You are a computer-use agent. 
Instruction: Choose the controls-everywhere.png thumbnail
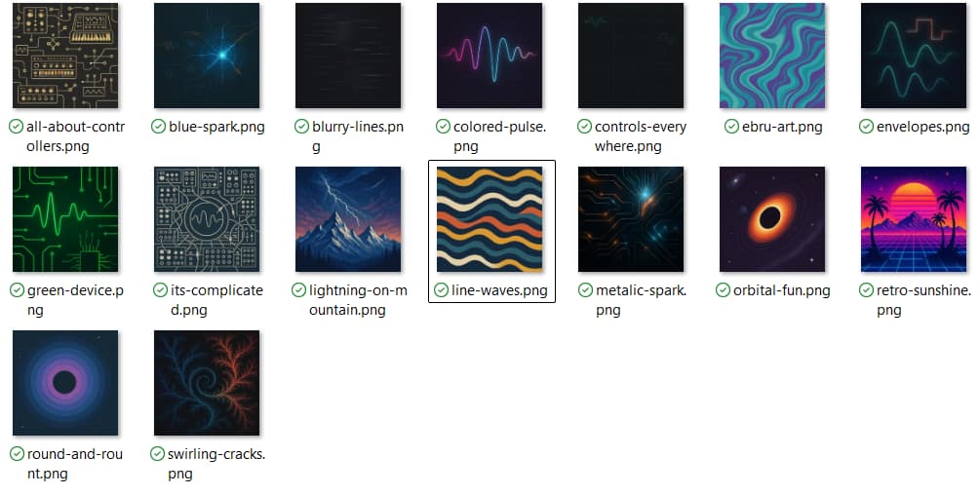tap(631, 55)
